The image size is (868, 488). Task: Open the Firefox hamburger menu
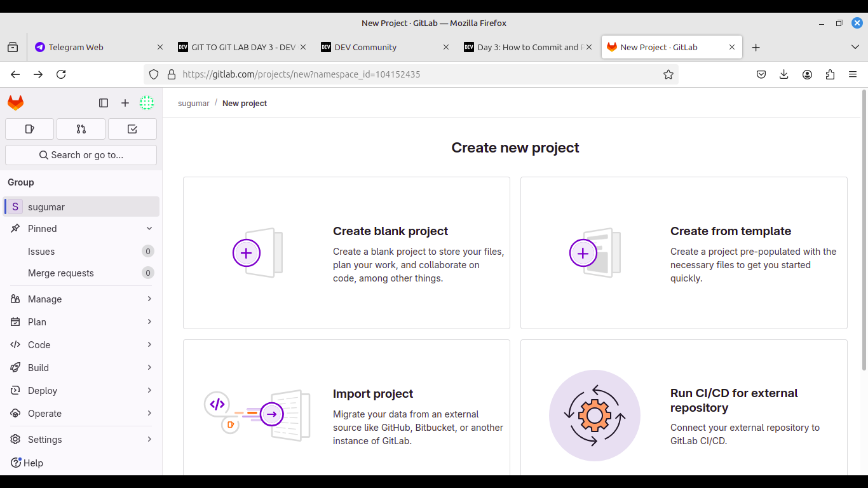click(x=853, y=74)
